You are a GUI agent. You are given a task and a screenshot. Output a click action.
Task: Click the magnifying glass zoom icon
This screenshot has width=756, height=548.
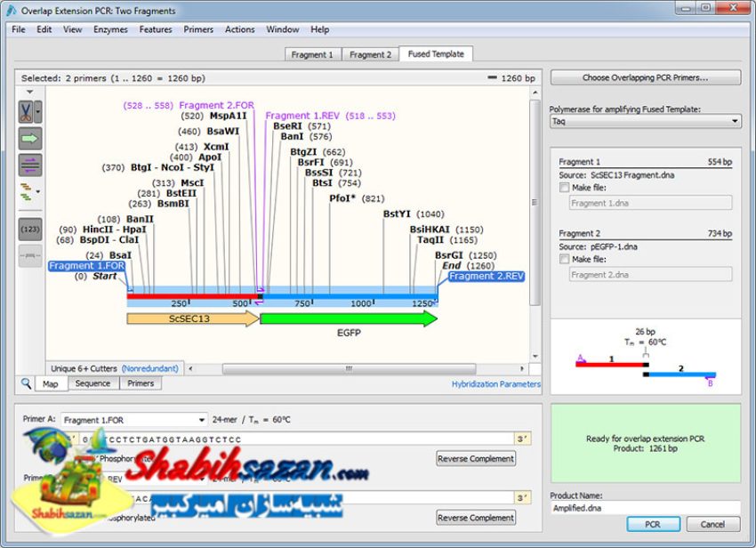26,384
